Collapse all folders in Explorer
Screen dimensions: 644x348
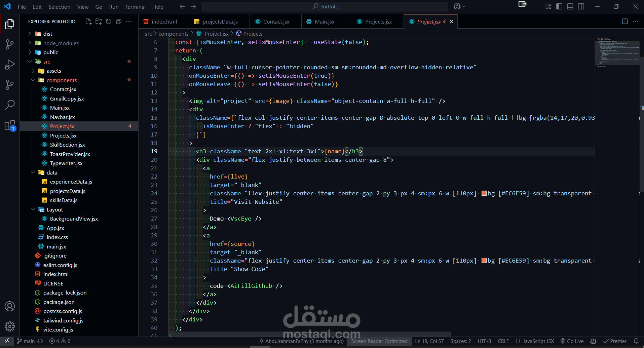[119, 22]
